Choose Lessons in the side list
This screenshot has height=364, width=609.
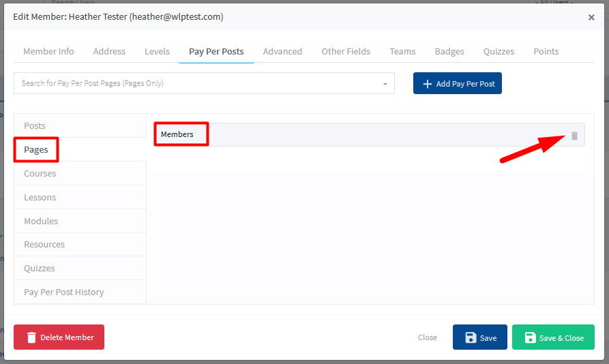click(80, 198)
